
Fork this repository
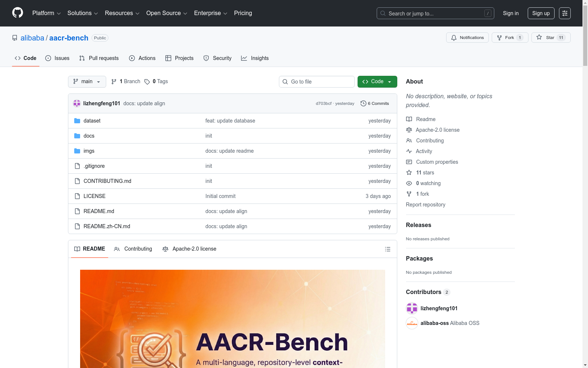[510, 38]
